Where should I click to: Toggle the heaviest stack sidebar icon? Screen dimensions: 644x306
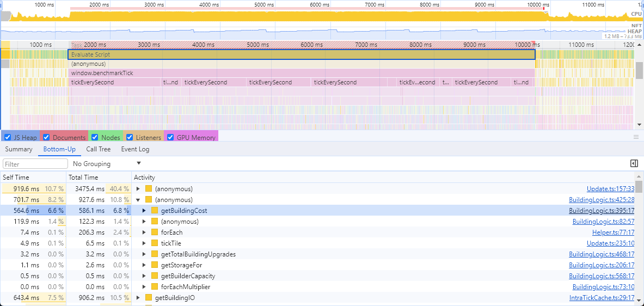634,163
